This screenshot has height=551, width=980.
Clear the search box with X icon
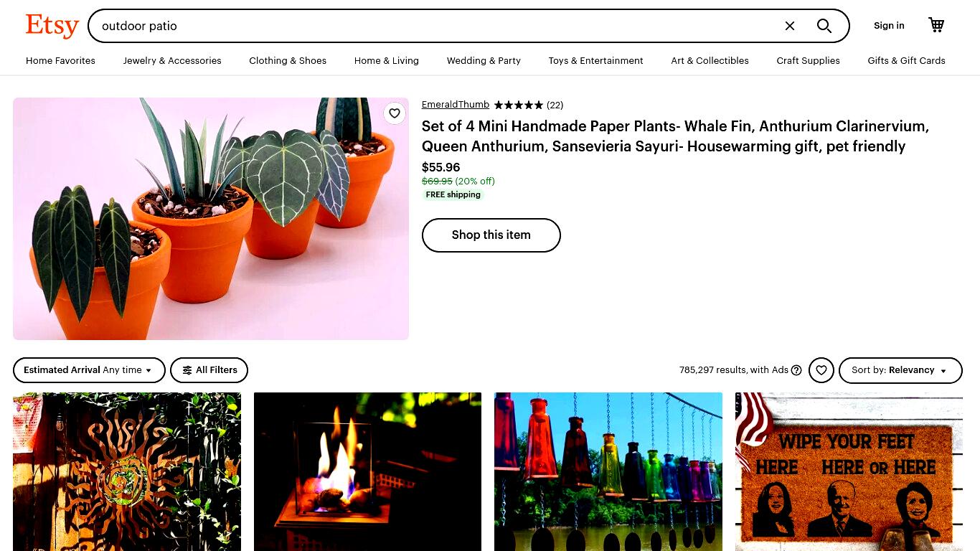coord(790,26)
